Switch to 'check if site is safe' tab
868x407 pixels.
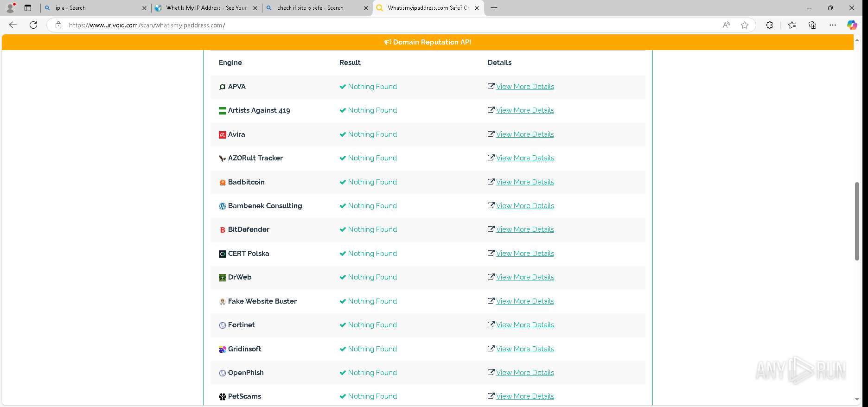coord(317,8)
